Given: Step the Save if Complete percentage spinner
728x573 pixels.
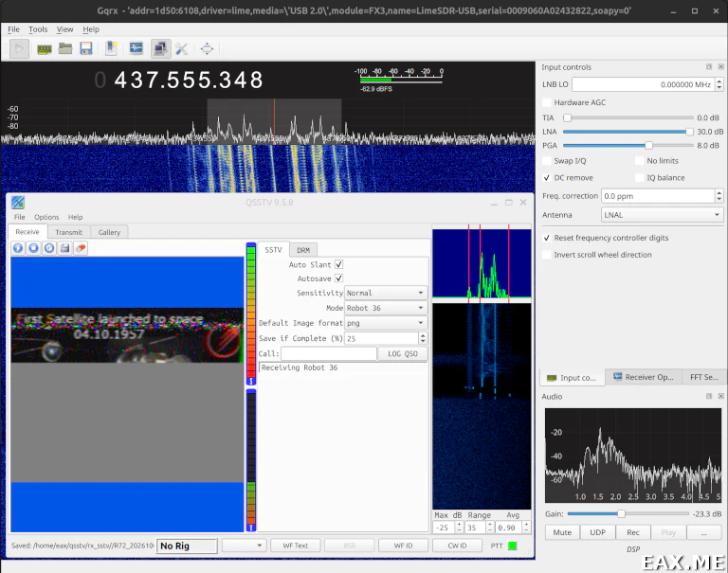Looking at the screenshot, I should point(423,338).
